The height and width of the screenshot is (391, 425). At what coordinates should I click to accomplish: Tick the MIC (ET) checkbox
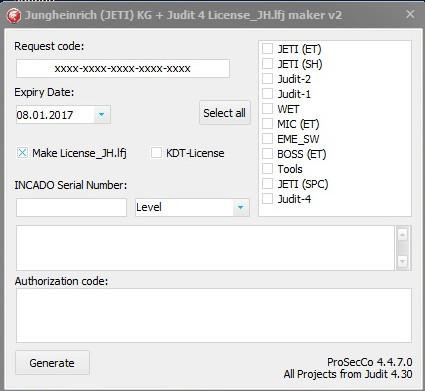[x=267, y=123]
